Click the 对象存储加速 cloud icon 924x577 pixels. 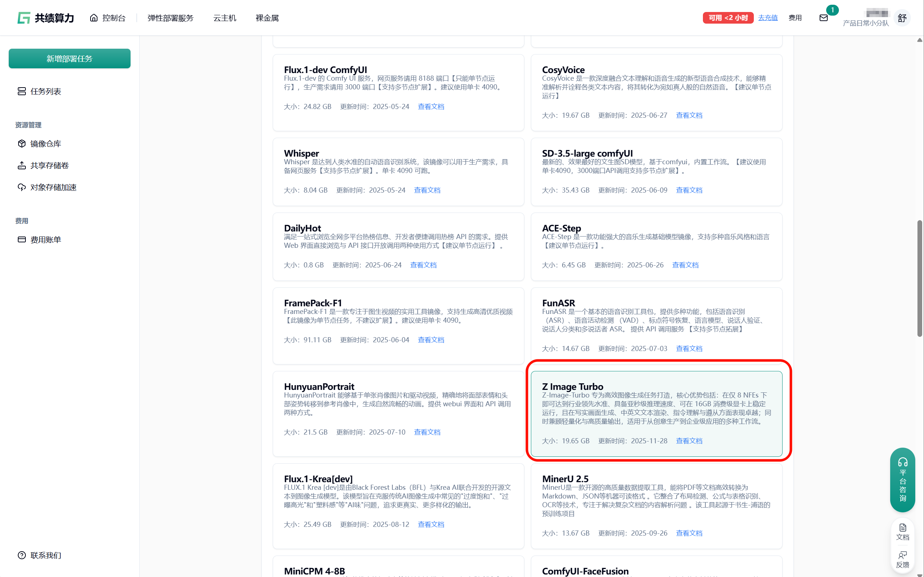tap(22, 187)
